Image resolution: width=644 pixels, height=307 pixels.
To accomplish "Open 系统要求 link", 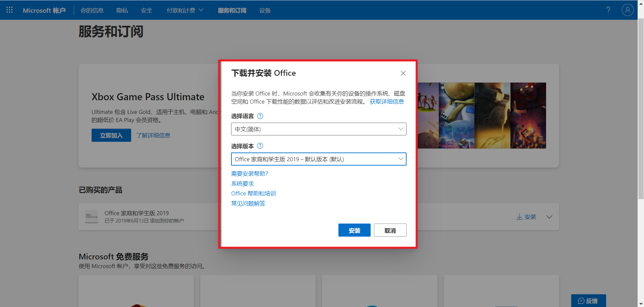I will pos(243,184).
